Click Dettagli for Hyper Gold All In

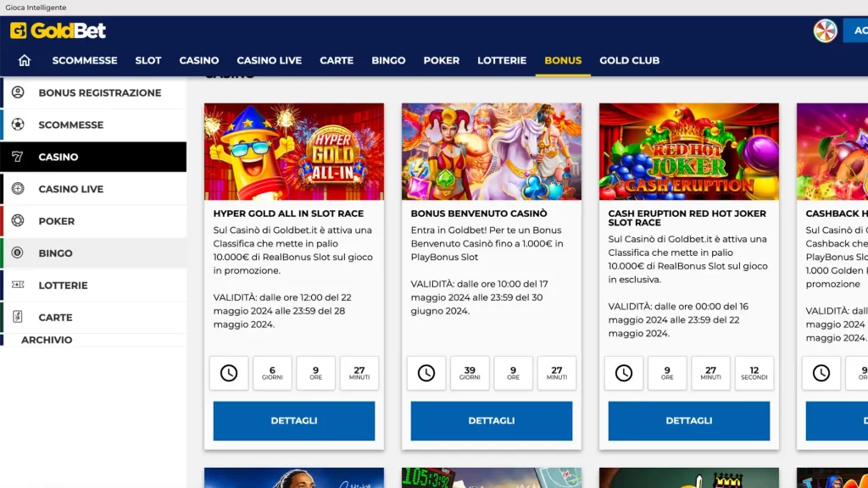click(294, 420)
